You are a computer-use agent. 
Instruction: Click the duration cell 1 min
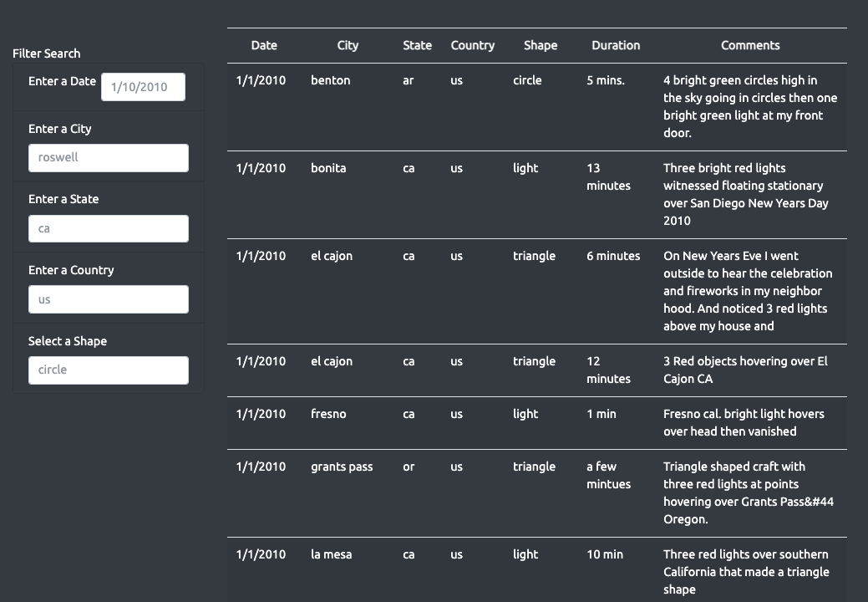[x=602, y=414]
